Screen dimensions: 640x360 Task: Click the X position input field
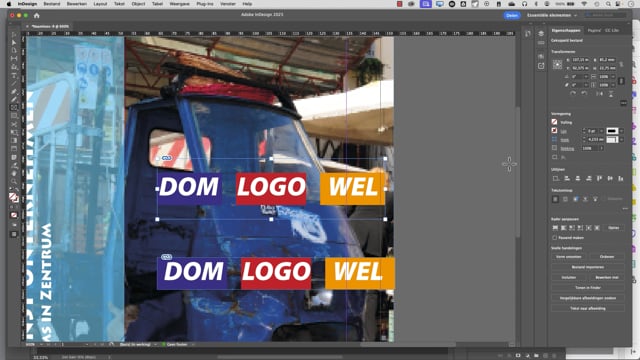click(580, 60)
